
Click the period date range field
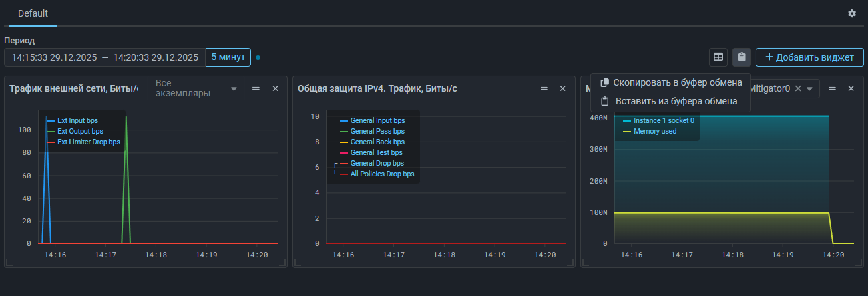[x=105, y=57]
